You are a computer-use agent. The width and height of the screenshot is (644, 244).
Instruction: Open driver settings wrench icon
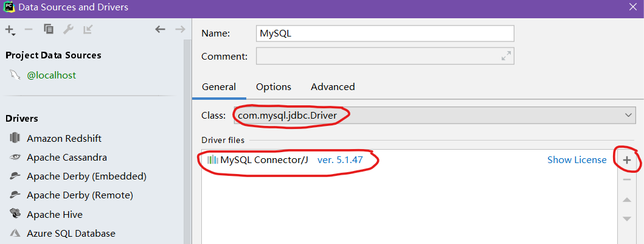coord(68,29)
